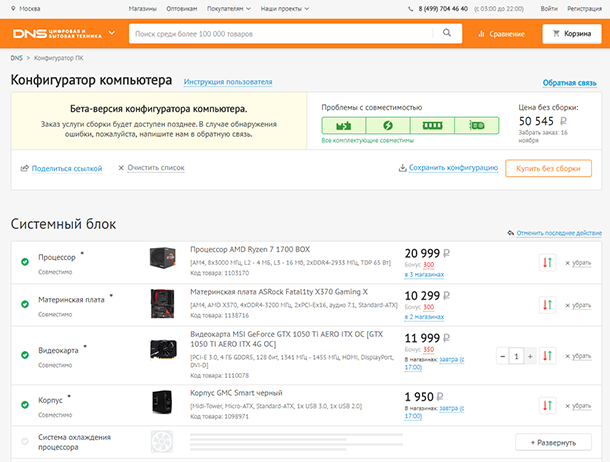Expand Система охлаждения процессора with Развернуть

coord(553,443)
